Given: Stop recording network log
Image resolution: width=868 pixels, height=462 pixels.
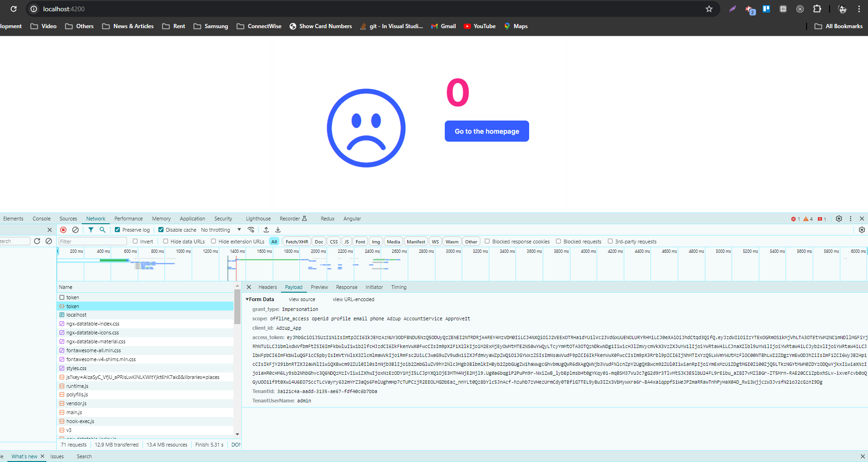Looking at the screenshot, I should (x=63, y=230).
